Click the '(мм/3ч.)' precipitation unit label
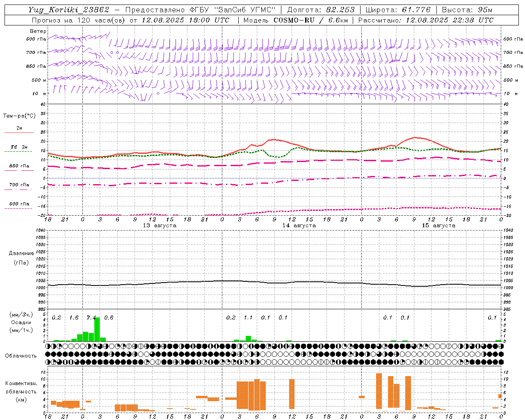 (x=21, y=315)
